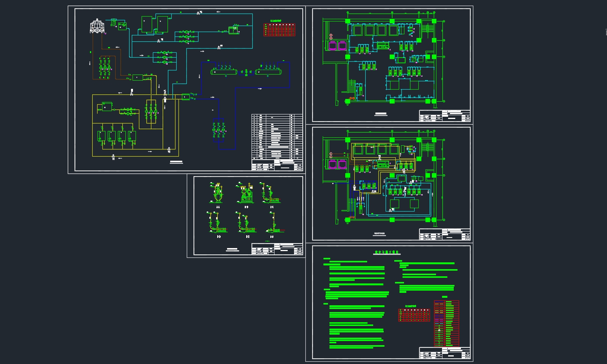
Task: Select the blue pump group in the schematic
Action: [x=218, y=129]
